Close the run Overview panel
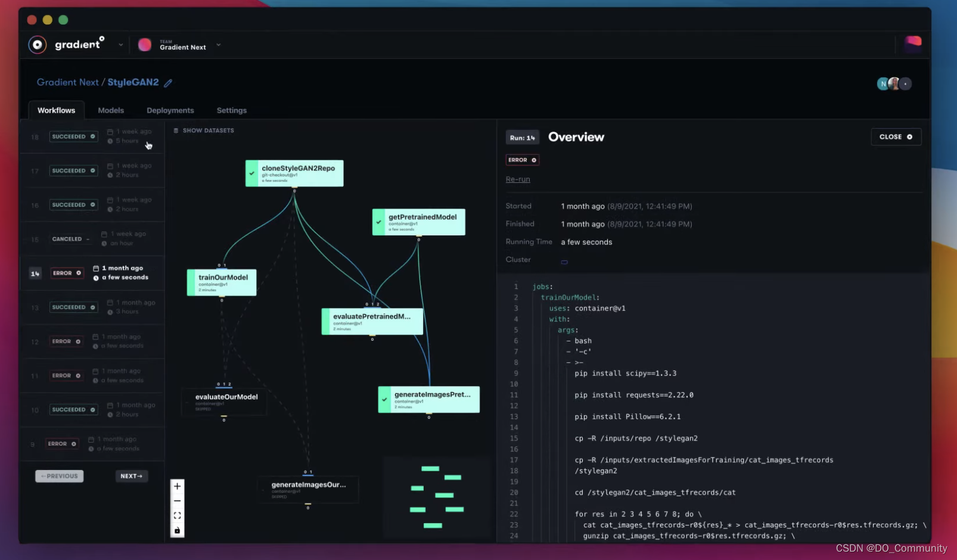The height and width of the screenshot is (560, 957). pyautogui.click(x=896, y=137)
